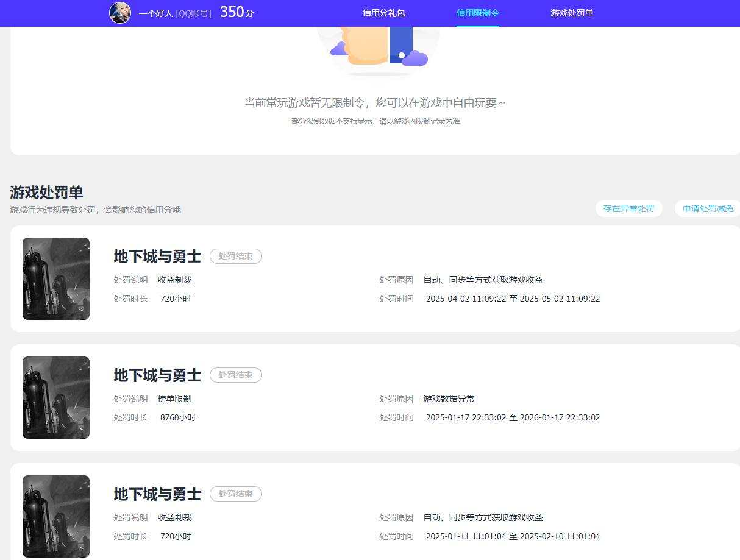Click the user avatar in the header

(x=120, y=13)
